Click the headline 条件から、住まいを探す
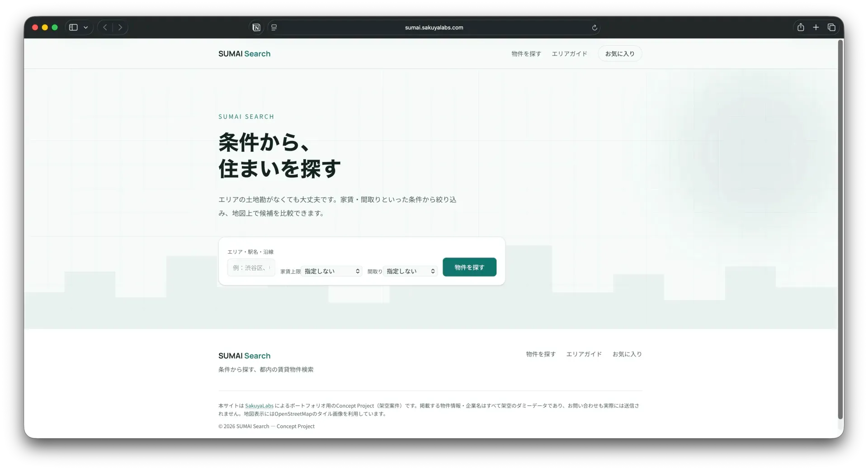This screenshot has height=470, width=868. (279, 155)
